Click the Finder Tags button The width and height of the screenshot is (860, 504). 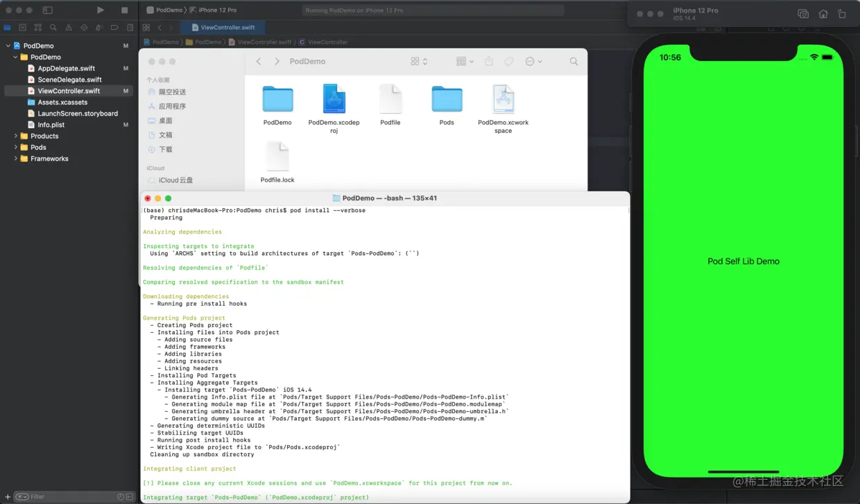509,62
